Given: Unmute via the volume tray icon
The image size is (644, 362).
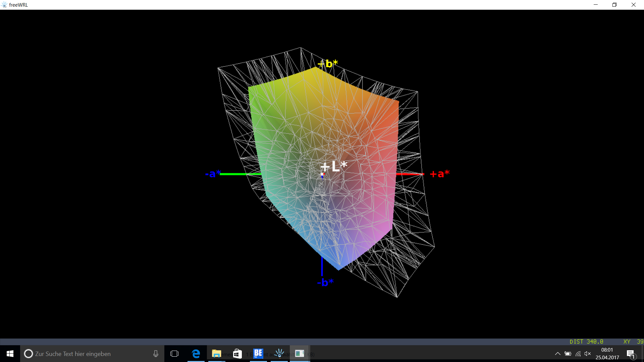Looking at the screenshot, I should [x=588, y=354].
